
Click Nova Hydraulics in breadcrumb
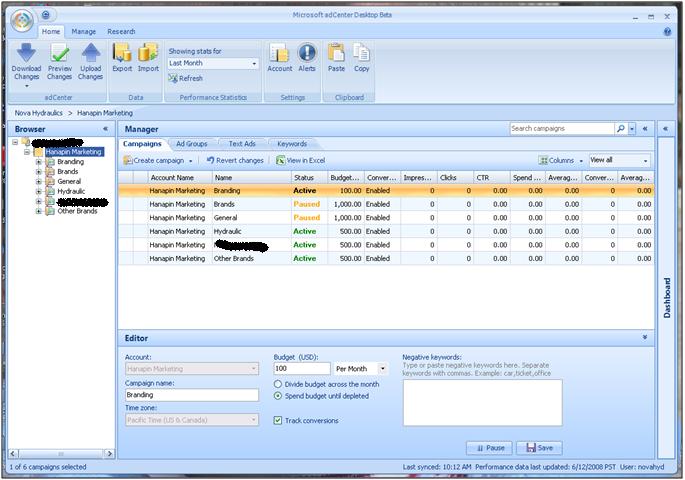[x=38, y=113]
